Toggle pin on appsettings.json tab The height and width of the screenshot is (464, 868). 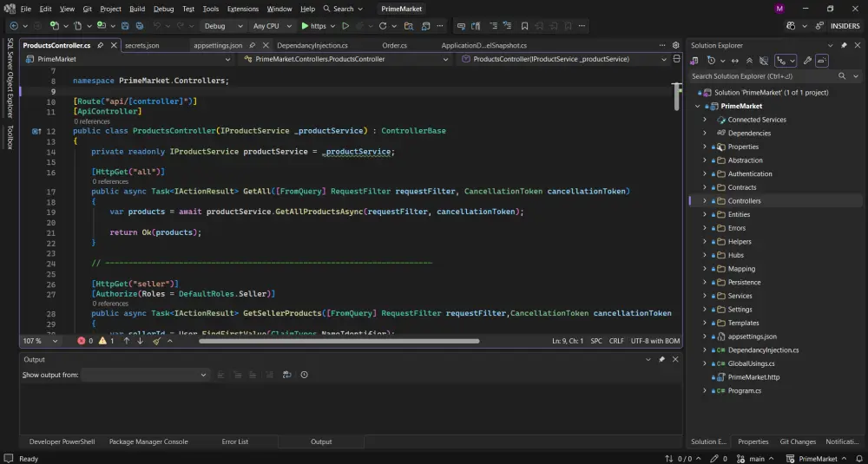(x=252, y=45)
